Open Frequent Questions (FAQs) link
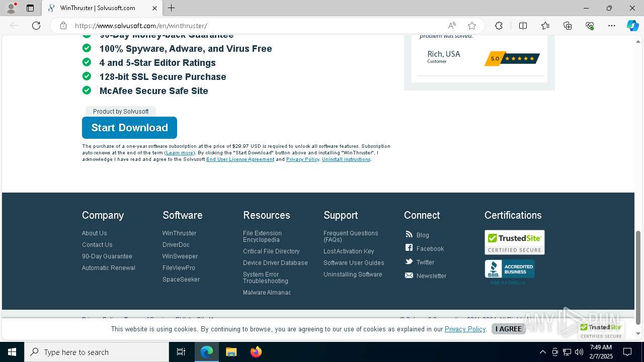The image size is (644, 362). point(351,236)
